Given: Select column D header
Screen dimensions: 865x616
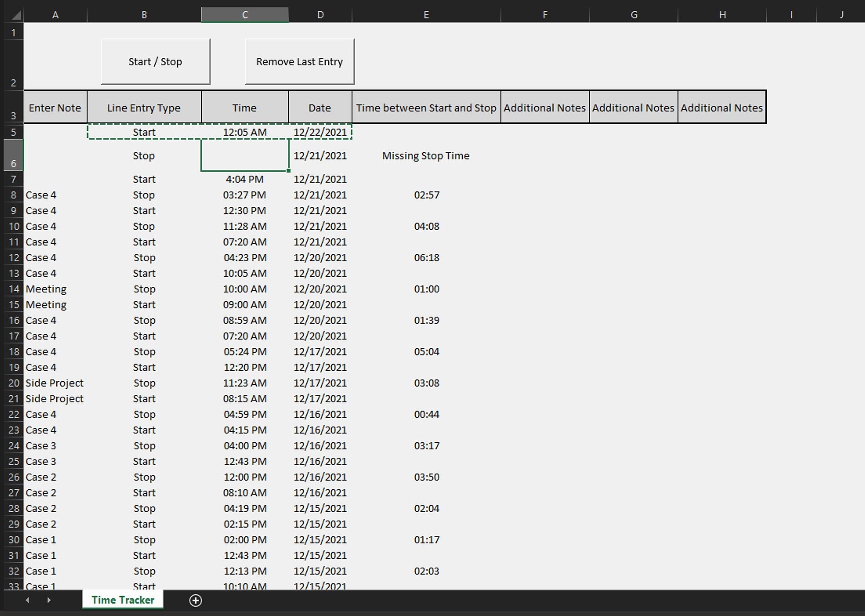Looking at the screenshot, I should pyautogui.click(x=320, y=15).
